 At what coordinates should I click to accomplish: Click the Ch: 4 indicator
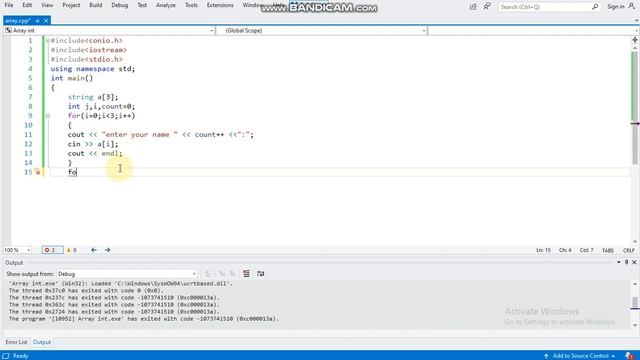(565, 250)
